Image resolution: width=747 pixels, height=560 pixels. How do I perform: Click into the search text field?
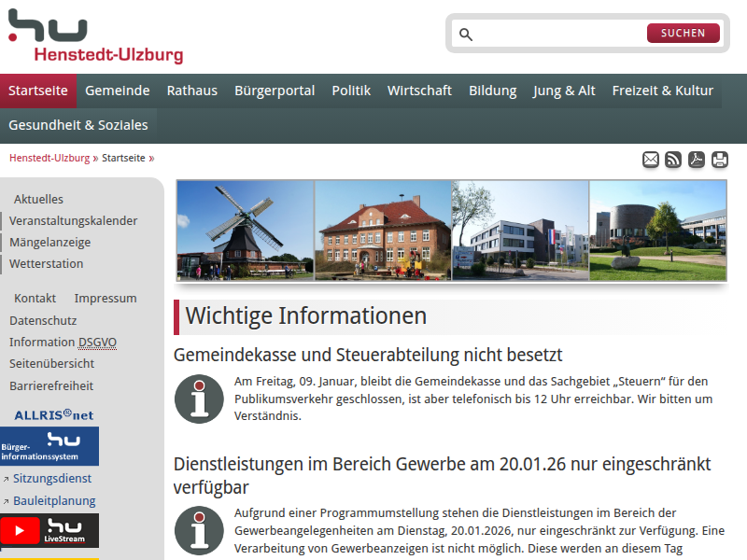point(560,35)
